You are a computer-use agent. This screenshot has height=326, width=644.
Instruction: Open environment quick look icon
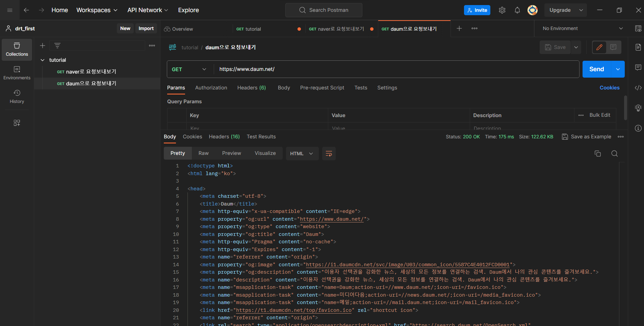pyautogui.click(x=638, y=28)
